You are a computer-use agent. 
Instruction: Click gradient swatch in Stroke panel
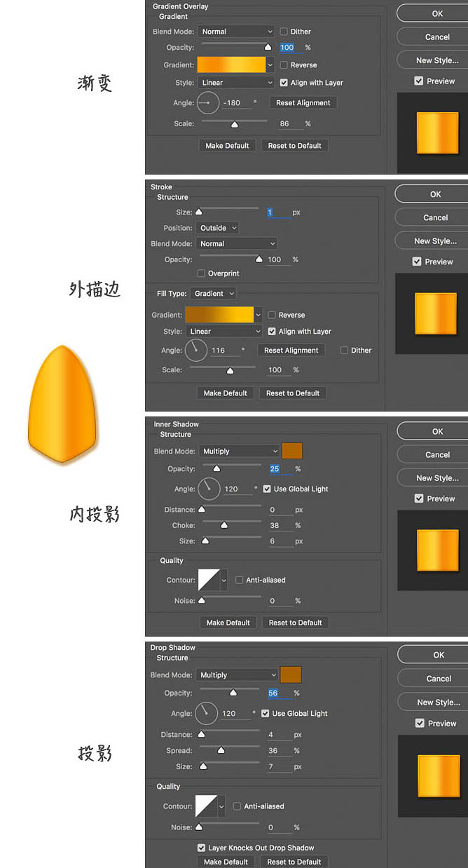(x=219, y=315)
